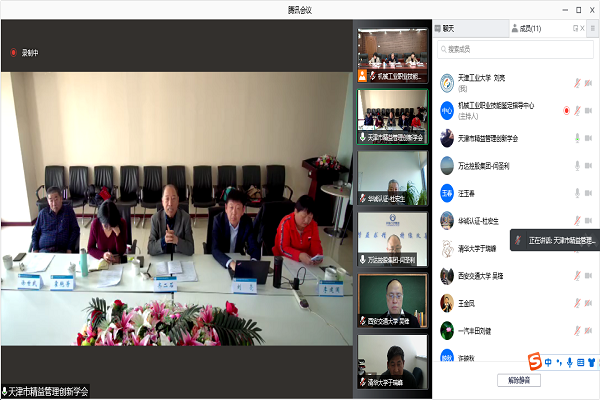The height and width of the screenshot is (400, 600).
Task: Open the side panel list menu icon
Action: pos(593,28)
